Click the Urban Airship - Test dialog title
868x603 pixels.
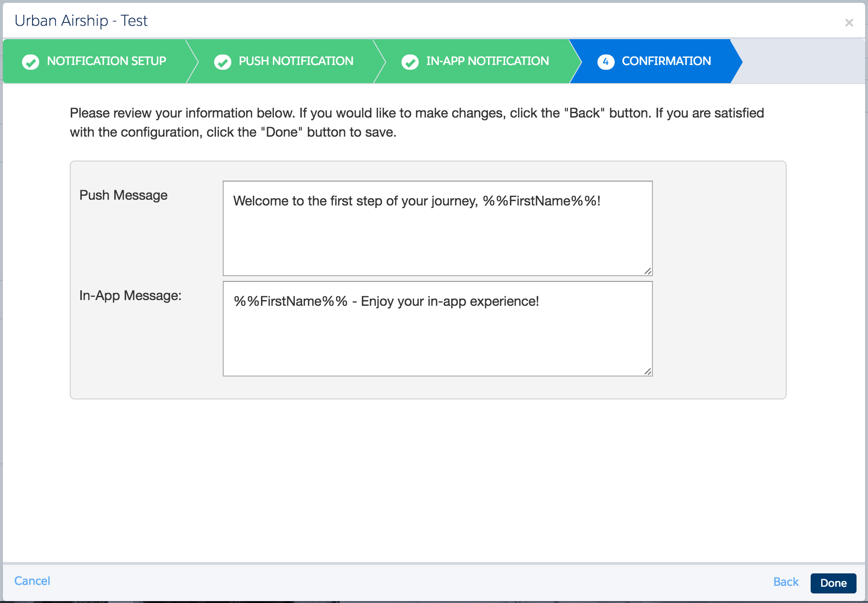(x=81, y=21)
